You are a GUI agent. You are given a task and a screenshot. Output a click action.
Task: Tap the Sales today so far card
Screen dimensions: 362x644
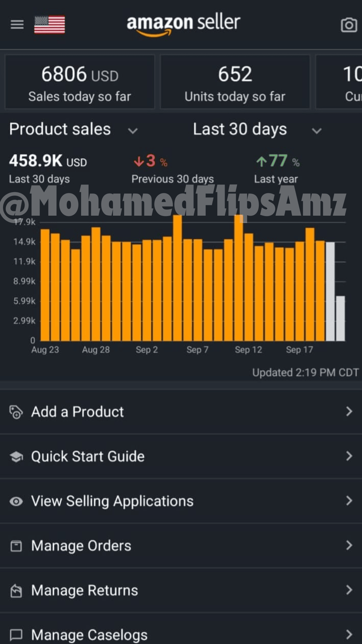coord(80,82)
